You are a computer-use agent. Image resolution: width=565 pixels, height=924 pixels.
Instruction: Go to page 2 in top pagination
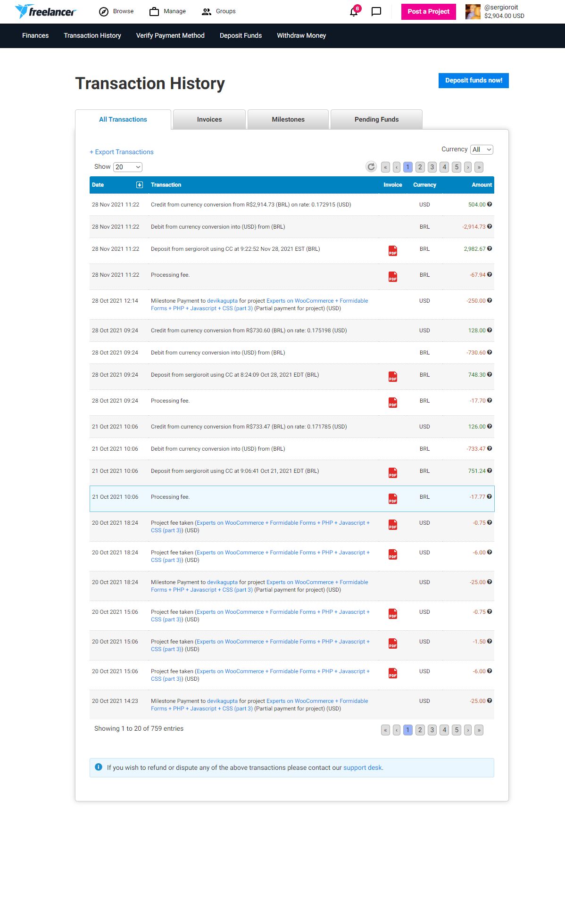click(x=420, y=167)
